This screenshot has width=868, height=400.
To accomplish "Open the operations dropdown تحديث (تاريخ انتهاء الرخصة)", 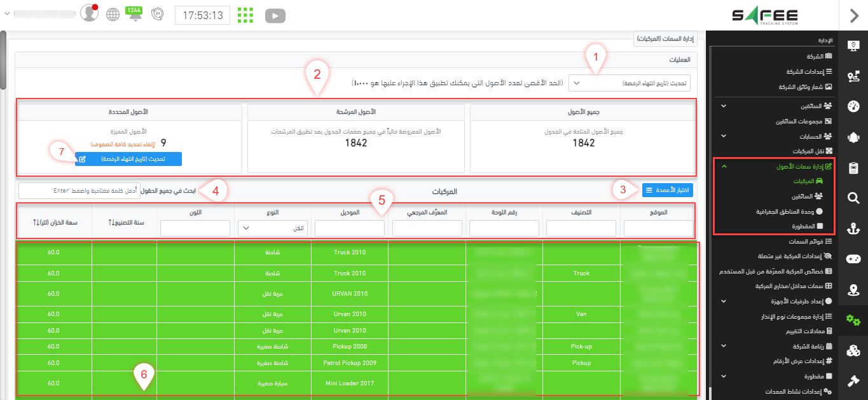I will tap(629, 83).
